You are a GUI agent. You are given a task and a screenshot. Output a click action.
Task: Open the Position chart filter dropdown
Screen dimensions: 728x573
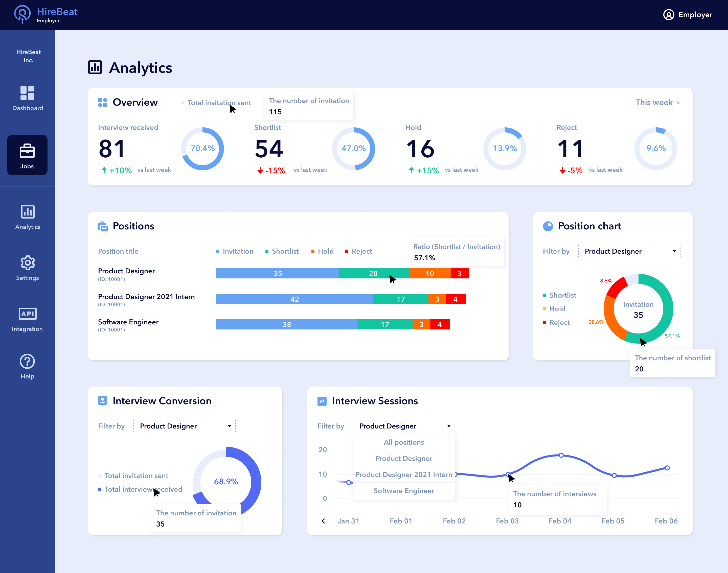[x=629, y=251]
